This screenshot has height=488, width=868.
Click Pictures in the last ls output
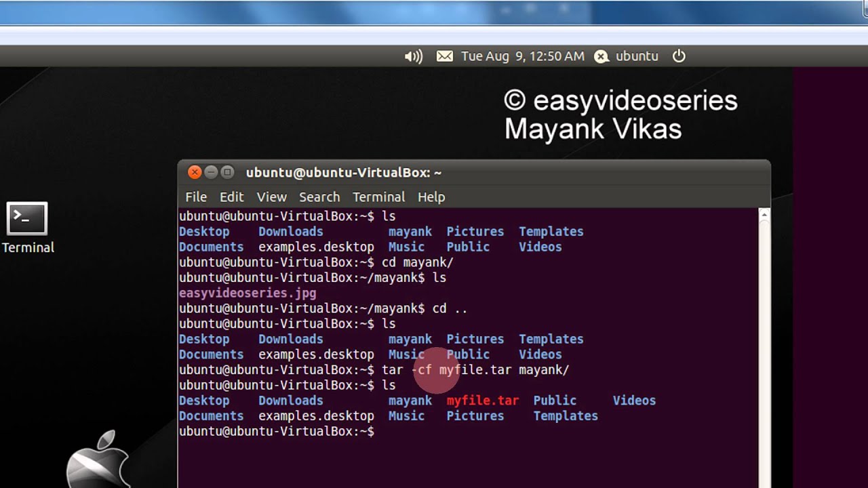pos(475,416)
